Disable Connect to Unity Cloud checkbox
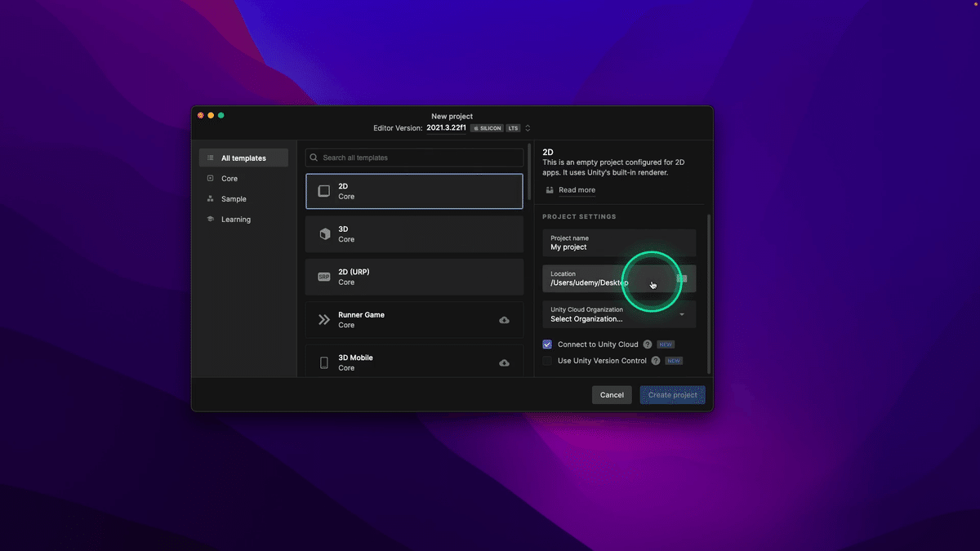980x551 pixels. tap(547, 344)
